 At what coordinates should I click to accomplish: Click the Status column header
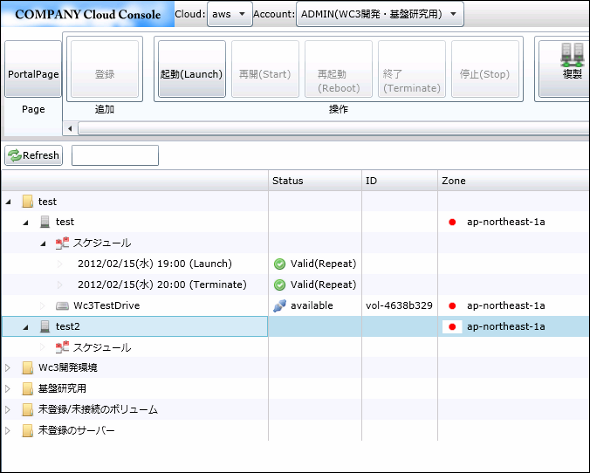pyautogui.click(x=315, y=181)
